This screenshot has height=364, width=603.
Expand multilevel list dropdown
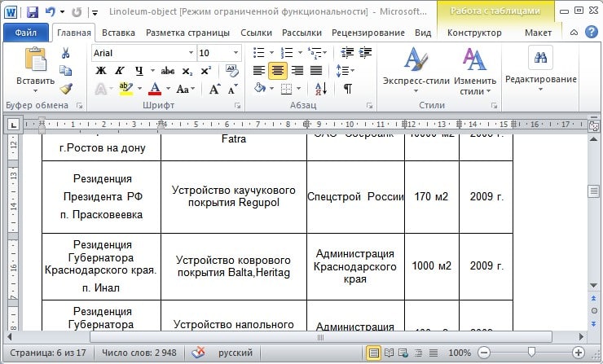click(325, 53)
